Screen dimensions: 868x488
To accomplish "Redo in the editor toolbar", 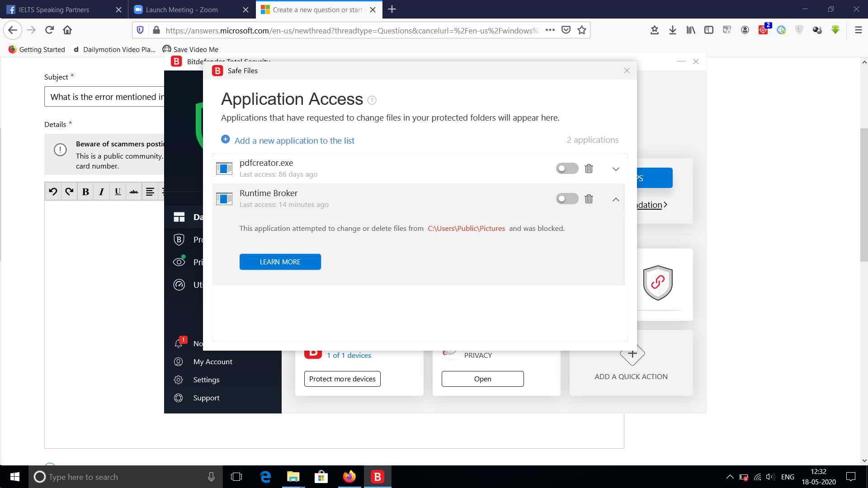I will [69, 192].
